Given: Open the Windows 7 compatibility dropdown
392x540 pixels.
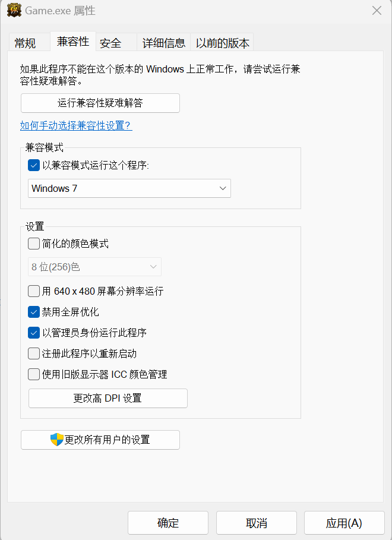Looking at the screenshot, I should pos(129,188).
